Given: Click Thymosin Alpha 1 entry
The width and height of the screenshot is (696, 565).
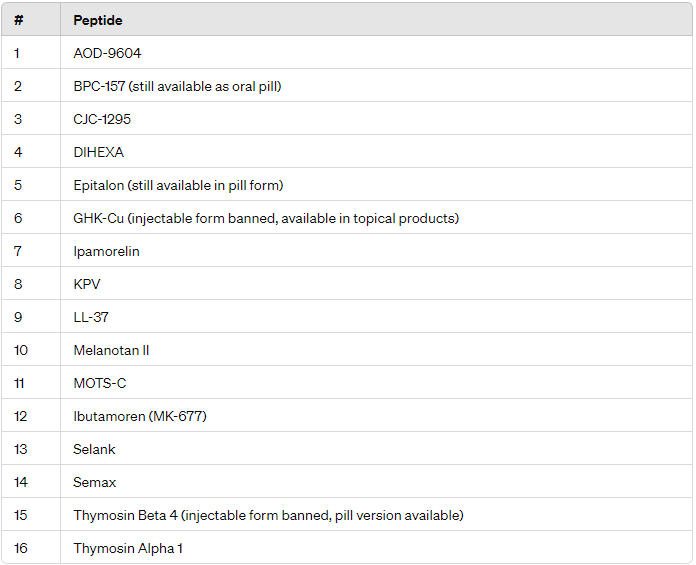Looking at the screenshot, I should point(128,548).
